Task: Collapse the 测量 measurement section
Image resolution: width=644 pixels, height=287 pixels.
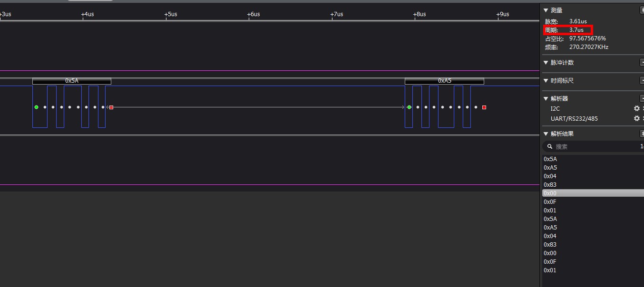Action: (x=546, y=10)
